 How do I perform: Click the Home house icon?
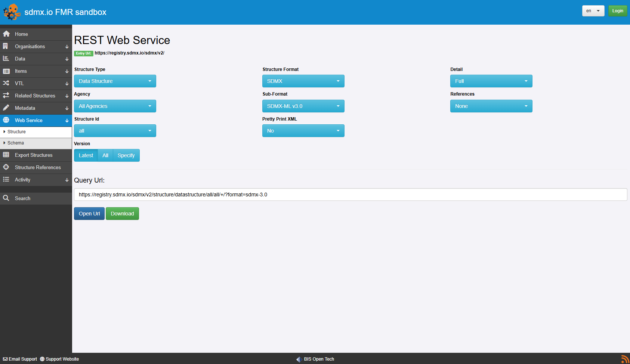coord(6,34)
